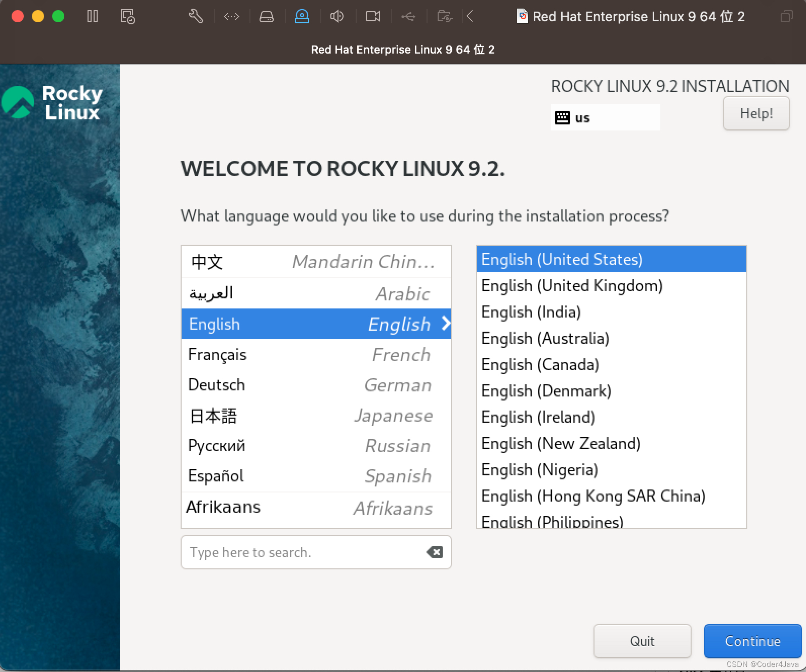Viewport: 806px width, 672px height.
Task: Choose English (Nigeria) locale
Action: tap(612, 470)
